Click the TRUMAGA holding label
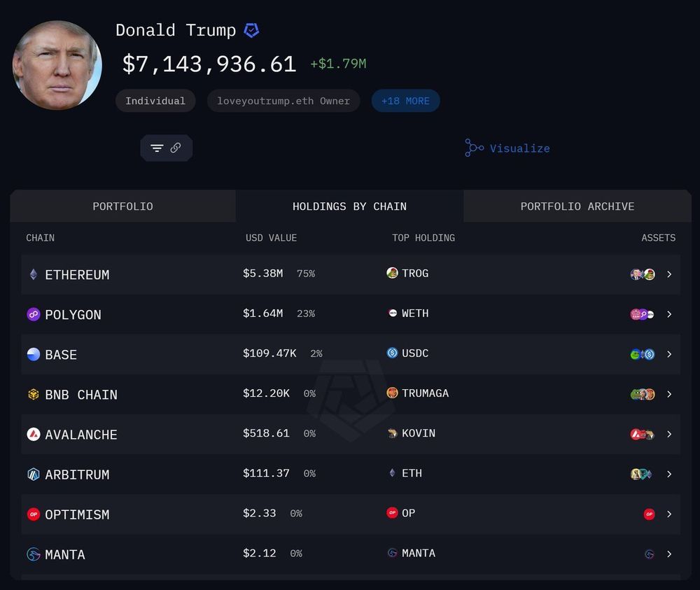Screen dimensions: 700x590 (426, 393)
